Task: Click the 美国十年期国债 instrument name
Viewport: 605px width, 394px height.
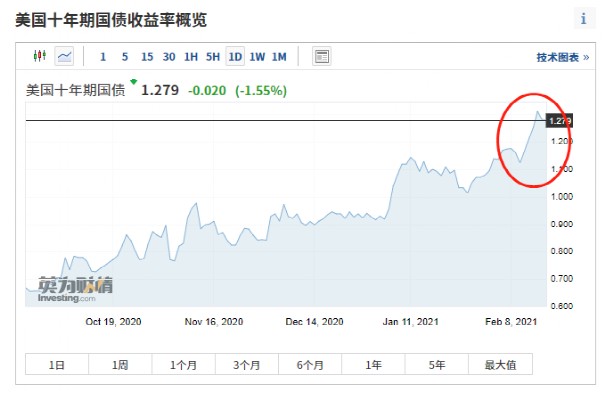Action: point(76,90)
